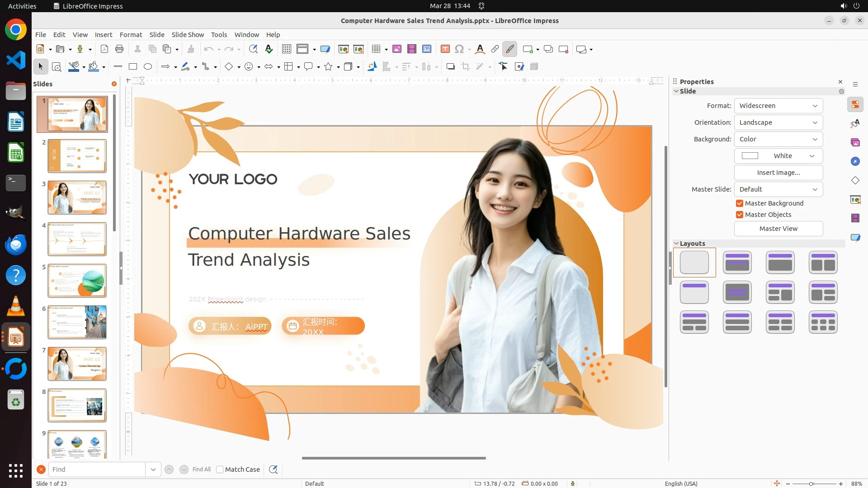Enable the Match Case checkbox

pyautogui.click(x=220, y=469)
